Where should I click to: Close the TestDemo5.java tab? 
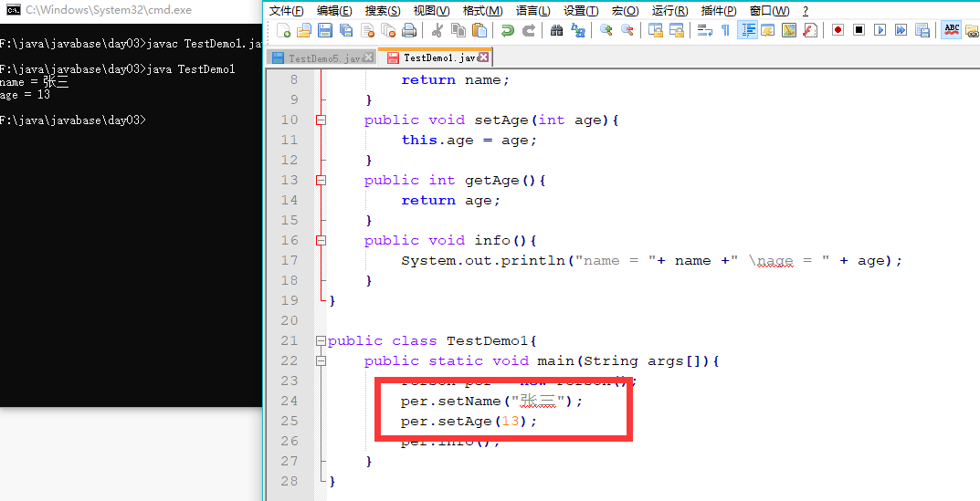point(369,57)
